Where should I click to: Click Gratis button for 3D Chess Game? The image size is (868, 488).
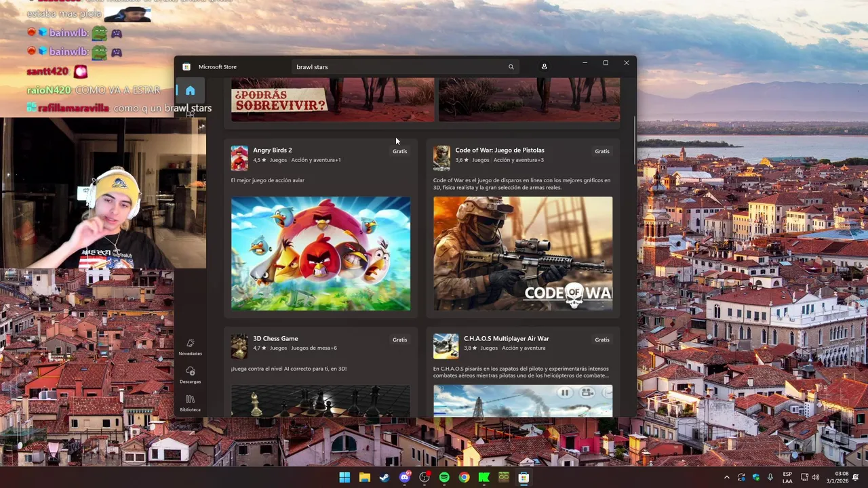point(399,340)
